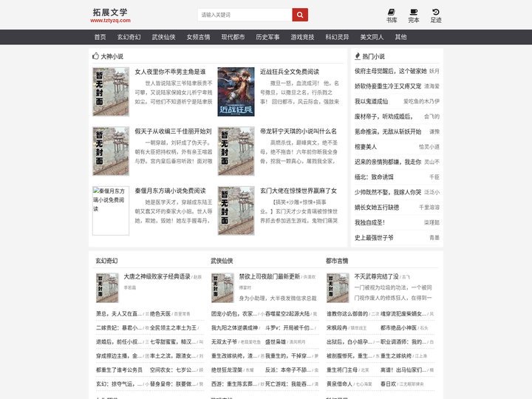
Task: Open hot novel 棺妻美人
Action: (366, 147)
